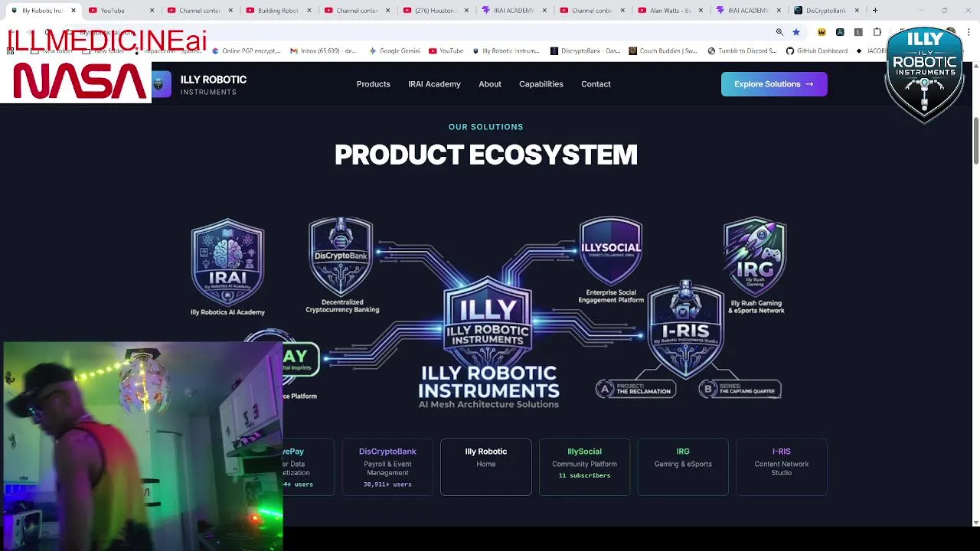The width and height of the screenshot is (980, 551).
Task: Open the Gmail Inbox bookmark
Action: (x=323, y=51)
